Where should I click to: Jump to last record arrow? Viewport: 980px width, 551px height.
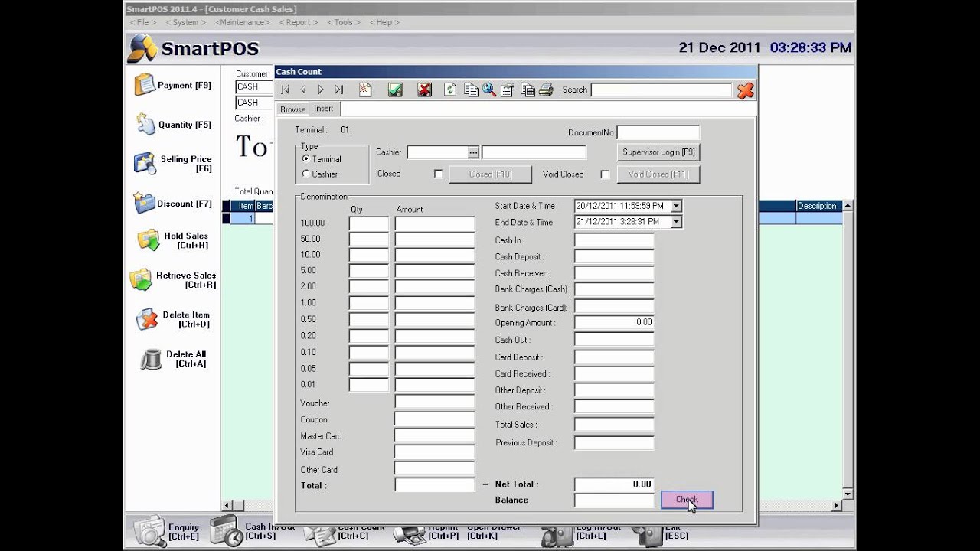[x=339, y=90]
